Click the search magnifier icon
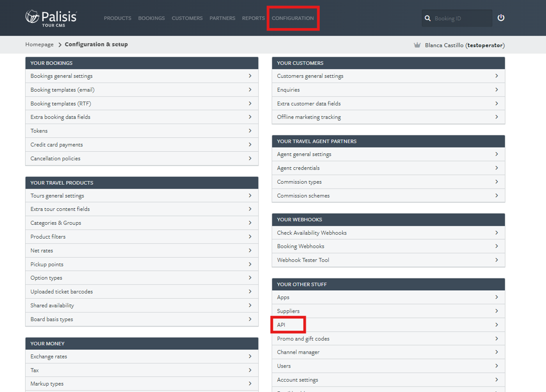The width and height of the screenshot is (546, 392). click(x=428, y=18)
